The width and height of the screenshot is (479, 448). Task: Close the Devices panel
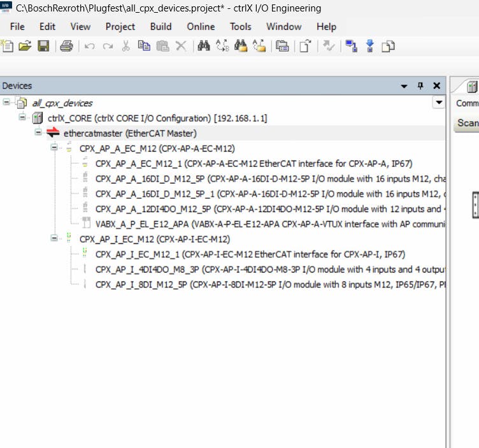(x=437, y=86)
